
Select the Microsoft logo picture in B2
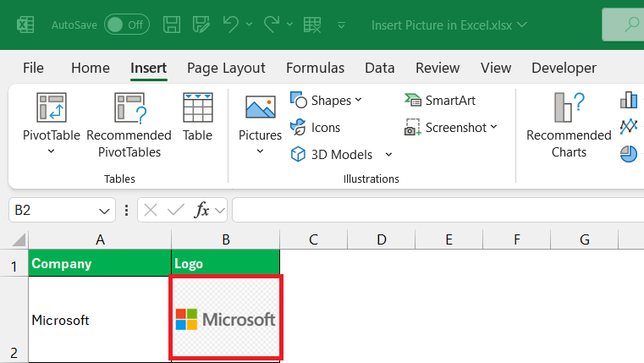[225, 319]
